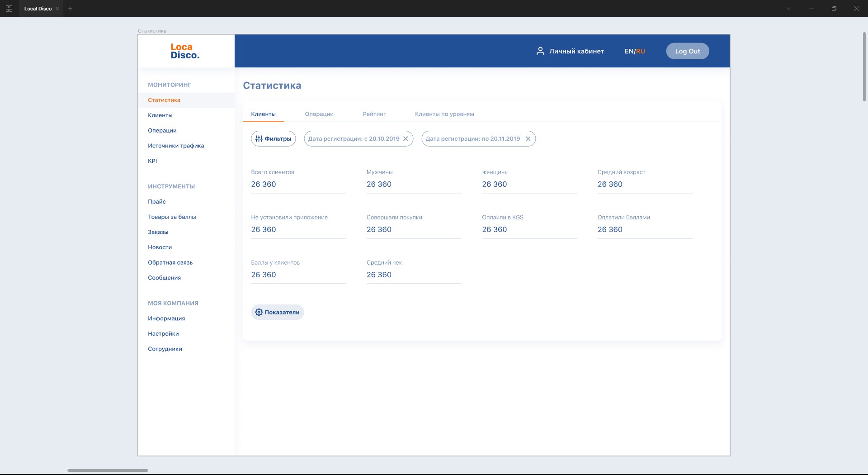The height and width of the screenshot is (475, 868).
Task: Click the ИНСТРУМЕНТЫ section header
Action: click(x=171, y=186)
